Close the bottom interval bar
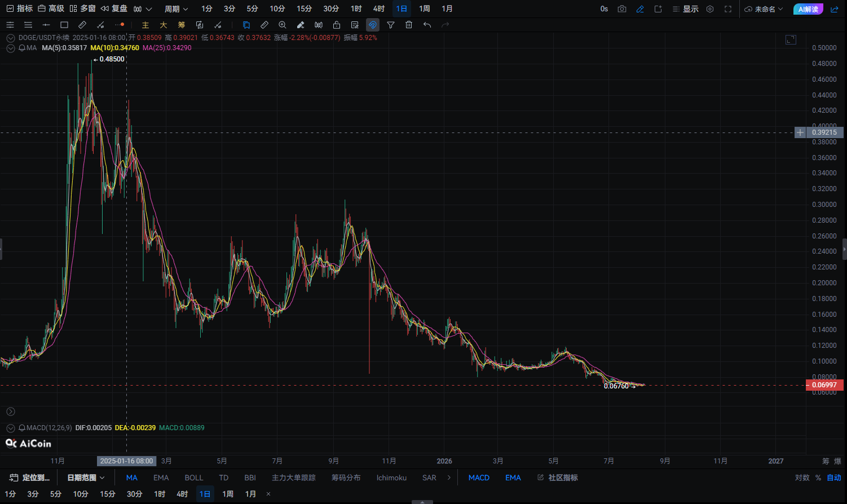Image resolution: width=847 pixels, height=504 pixels. (268, 494)
